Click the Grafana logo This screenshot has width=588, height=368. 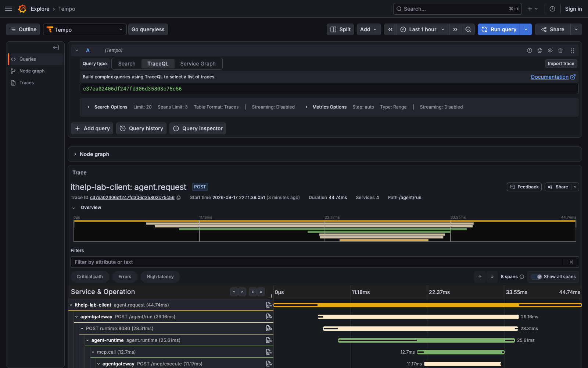coord(22,9)
